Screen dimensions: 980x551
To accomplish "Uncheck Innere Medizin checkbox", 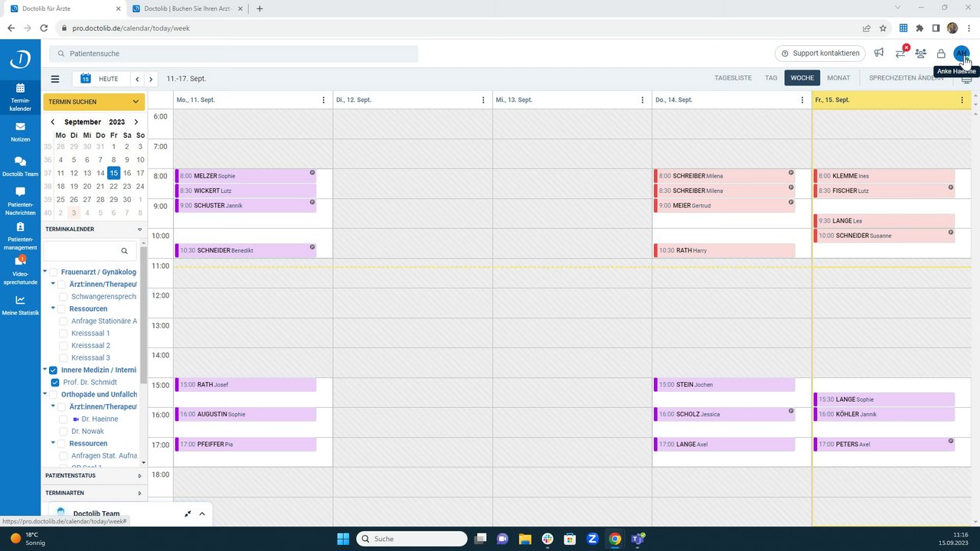I will click(x=54, y=370).
